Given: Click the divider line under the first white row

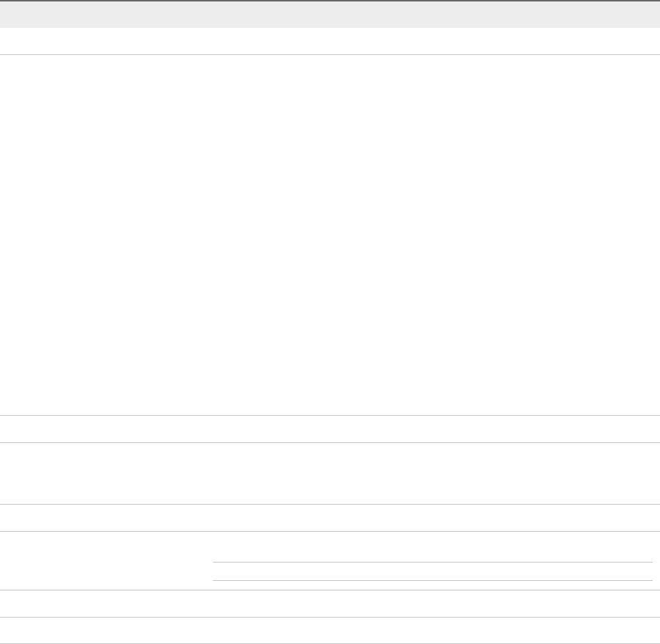Looking at the screenshot, I should tap(330, 54).
